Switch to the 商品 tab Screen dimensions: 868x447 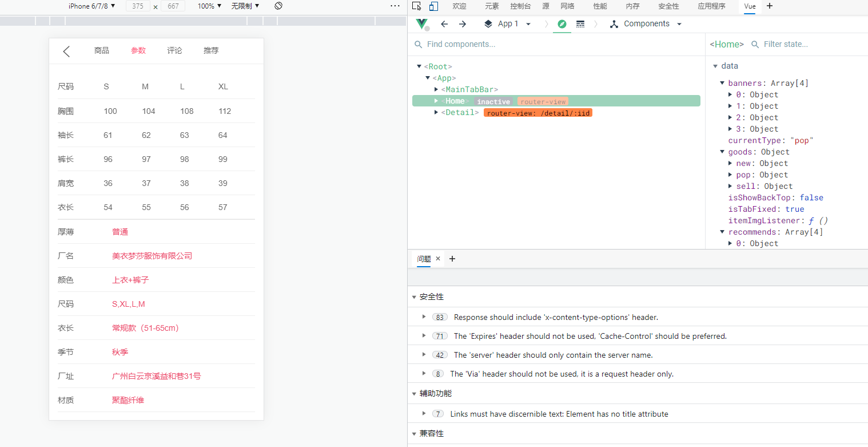point(102,50)
